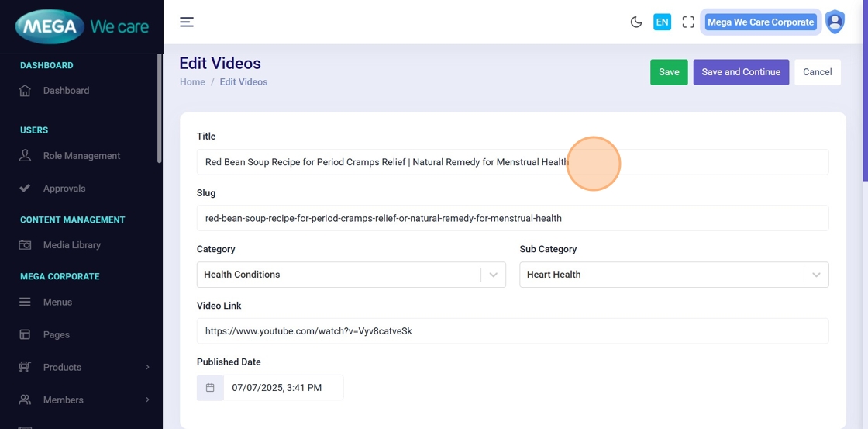This screenshot has height=429, width=868.
Task: Click into the Video Link field
Action: click(512, 331)
